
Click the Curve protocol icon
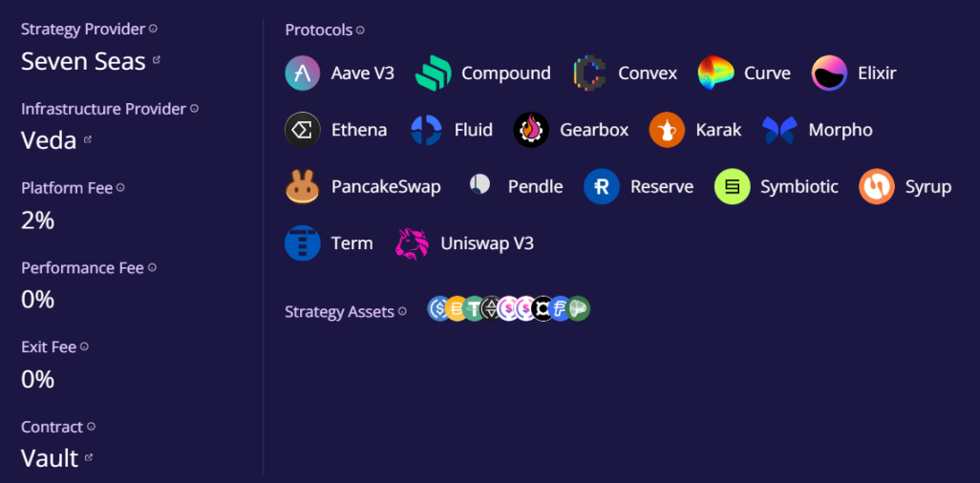pos(715,73)
